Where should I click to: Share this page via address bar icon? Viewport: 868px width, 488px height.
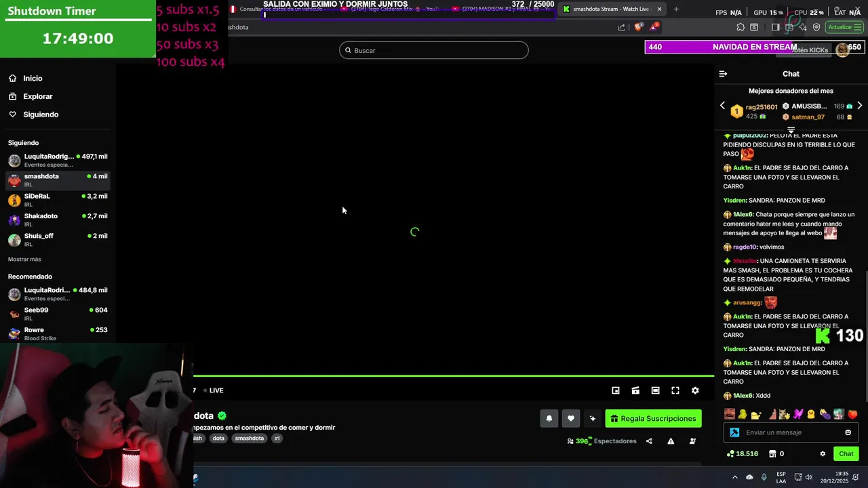621,27
